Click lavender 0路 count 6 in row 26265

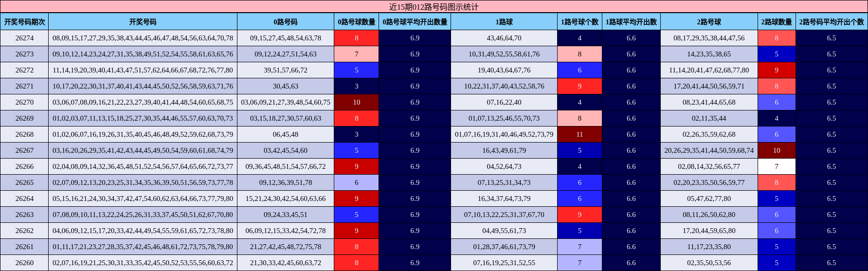pos(357,182)
